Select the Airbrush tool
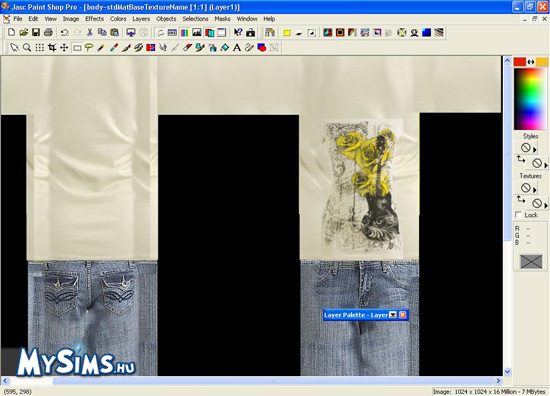 [213, 48]
